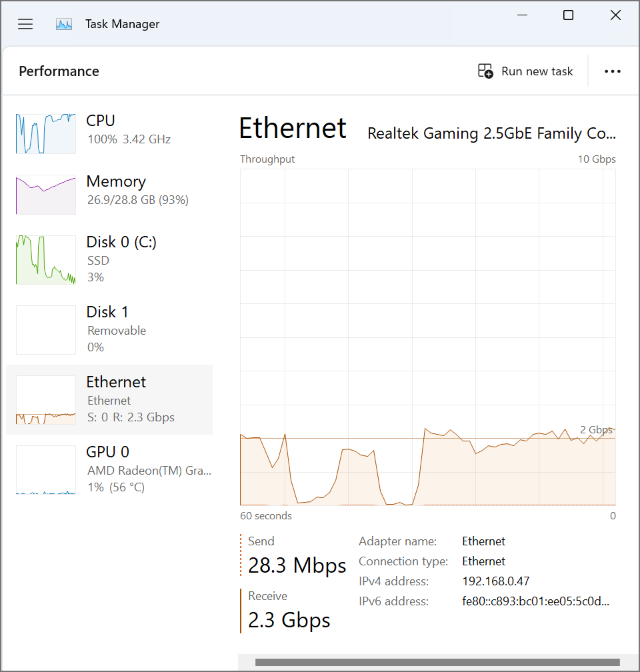Click the horizontal scrollbar at the bottom

coord(438,662)
